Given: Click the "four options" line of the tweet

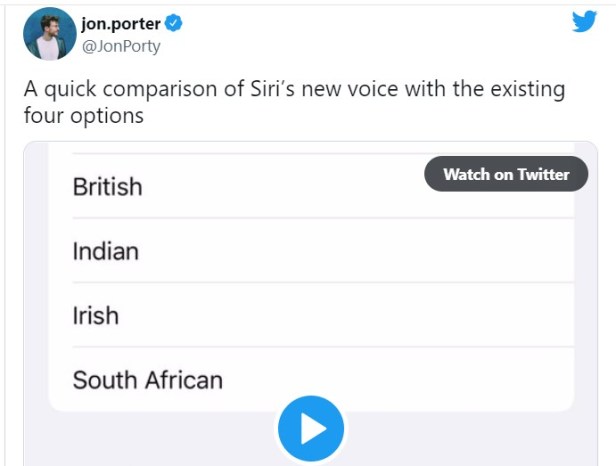Looking at the screenshot, I should (x=84, y=116).
